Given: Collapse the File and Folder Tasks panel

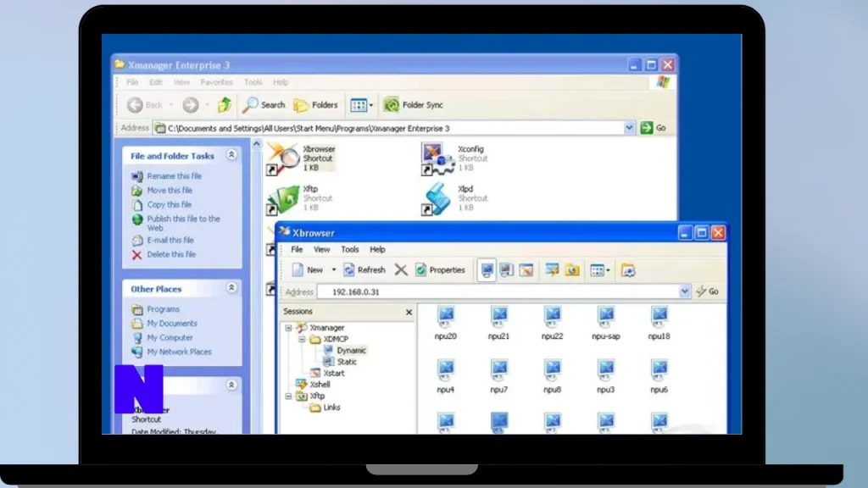Looking at the screenshot, I should pyautogui.click(x=231, y=155).
